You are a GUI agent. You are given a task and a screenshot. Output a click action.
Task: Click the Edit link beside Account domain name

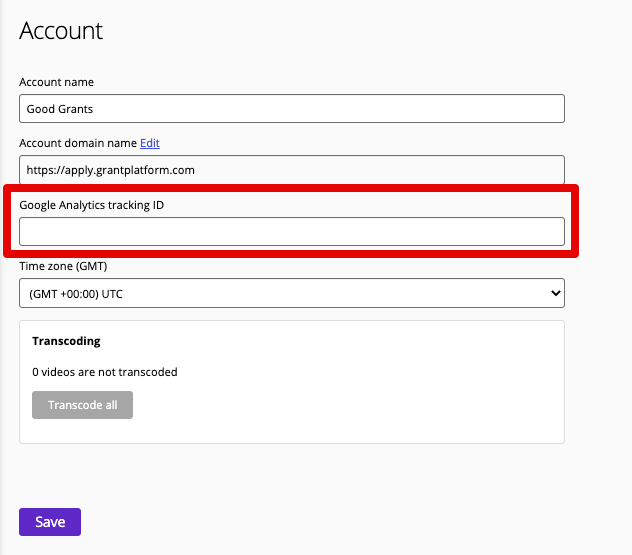[x=150, y=143]
